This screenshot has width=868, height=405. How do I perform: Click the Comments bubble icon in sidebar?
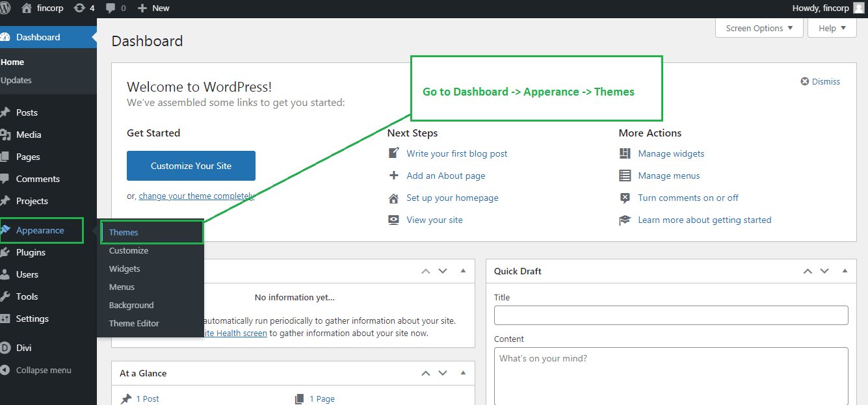[5, 179]
